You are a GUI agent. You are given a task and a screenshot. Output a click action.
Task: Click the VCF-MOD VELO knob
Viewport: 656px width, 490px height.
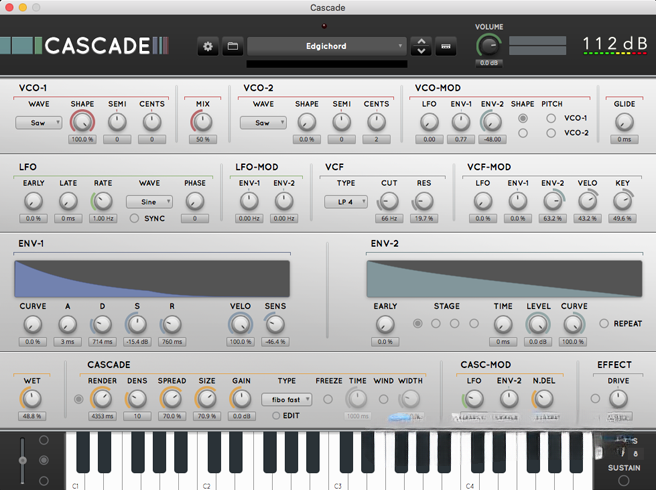(x=587, y=201)
